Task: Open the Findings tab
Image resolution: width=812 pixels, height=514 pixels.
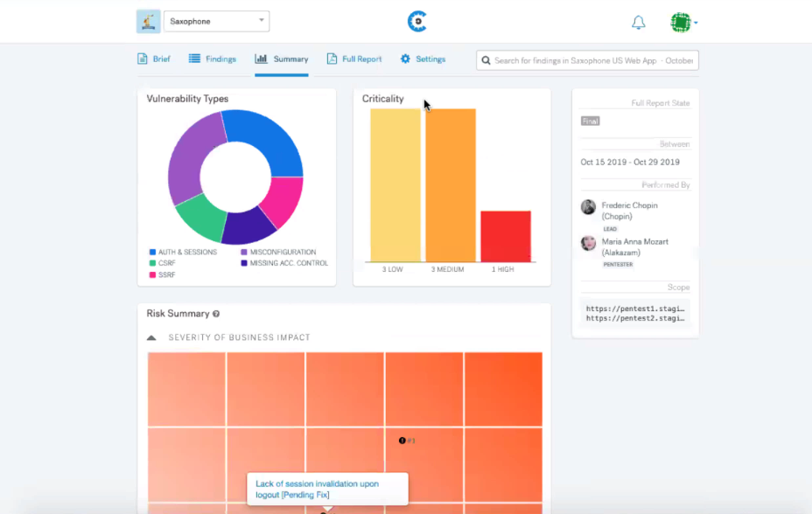Action: tap(213, 59)
